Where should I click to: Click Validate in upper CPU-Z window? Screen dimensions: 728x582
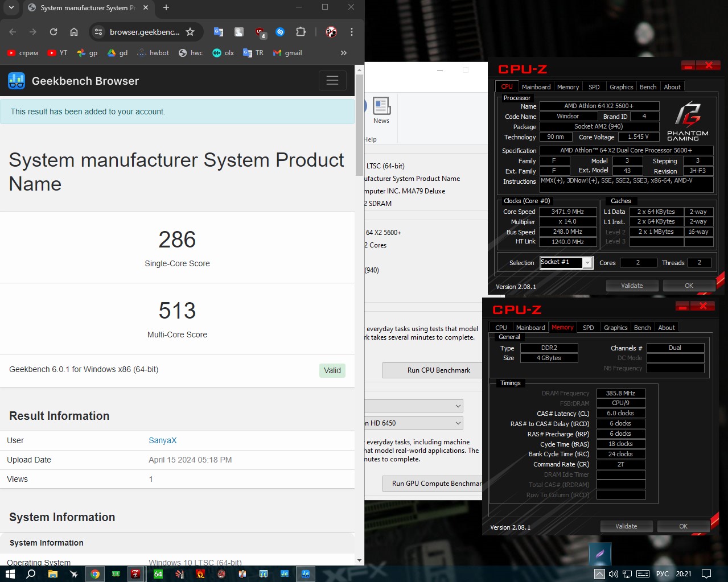coord(632,286)
